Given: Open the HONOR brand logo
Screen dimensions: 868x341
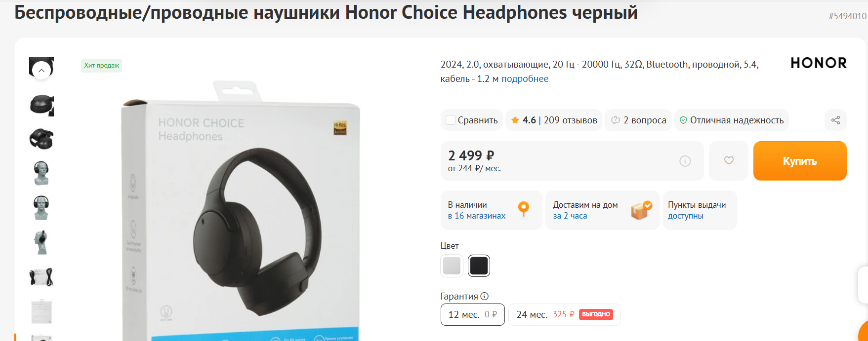Looking at the screenshot, I should coord(819,63).
